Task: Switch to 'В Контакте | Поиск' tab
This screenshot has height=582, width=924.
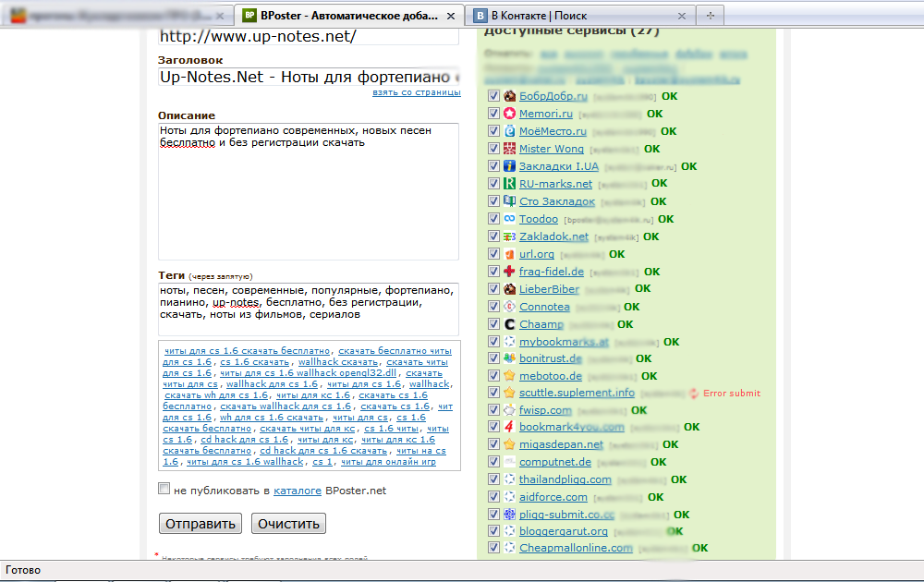Action: tap(580, 16)
